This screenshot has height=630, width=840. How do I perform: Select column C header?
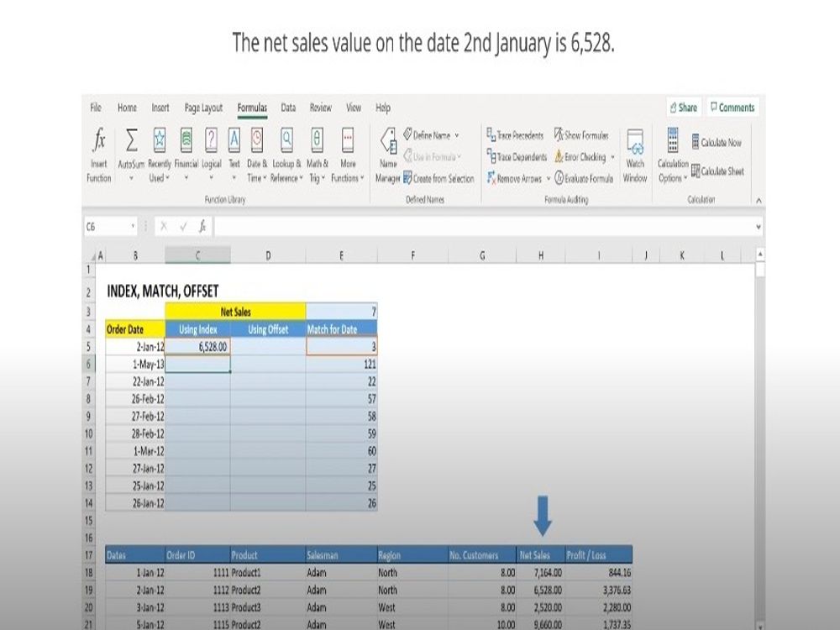[197, 255]
